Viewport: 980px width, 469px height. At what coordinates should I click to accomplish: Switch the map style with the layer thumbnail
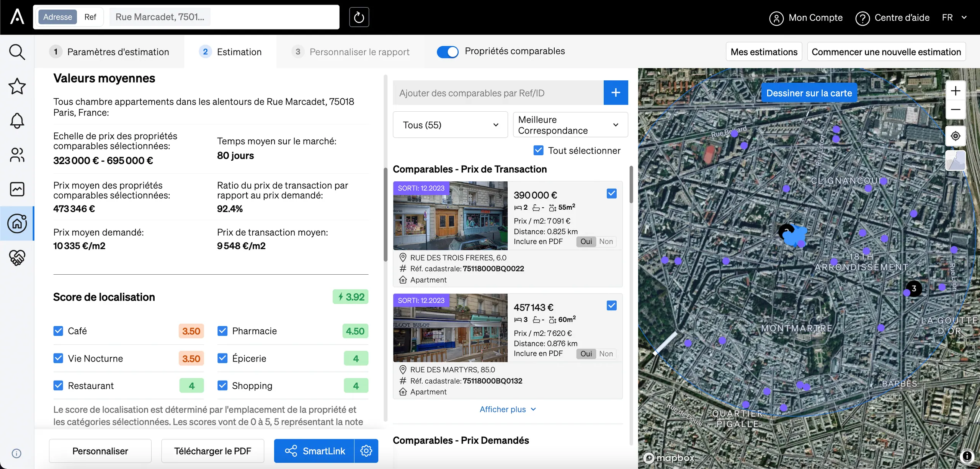pyautogui.click(x=955, y=160)
